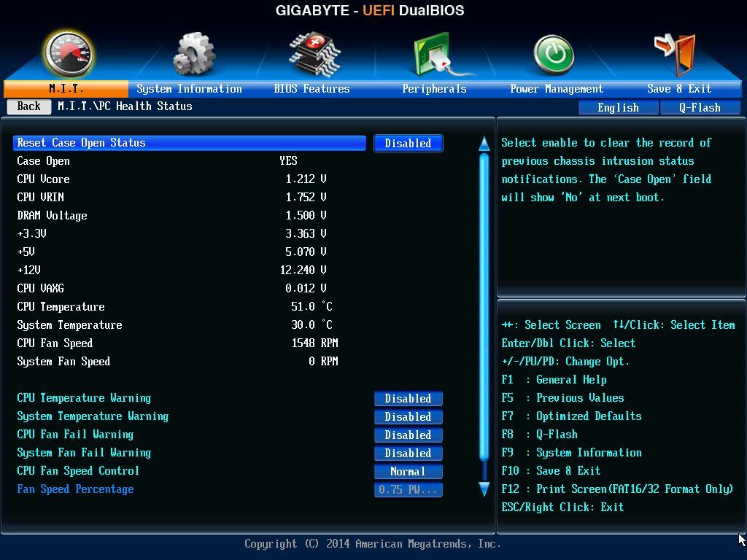Open System Temperature Warning options
This screenshot has width=747, height=560.
(x=409, y=416)
